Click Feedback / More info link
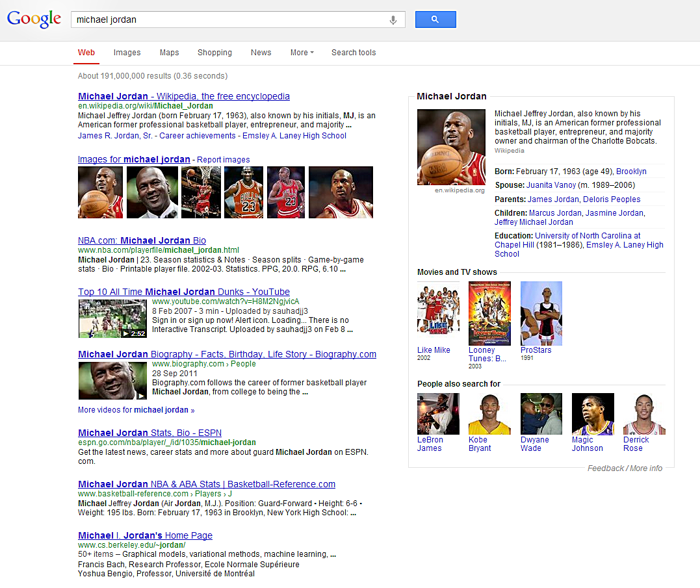700x588 pixels. (625, 468)
